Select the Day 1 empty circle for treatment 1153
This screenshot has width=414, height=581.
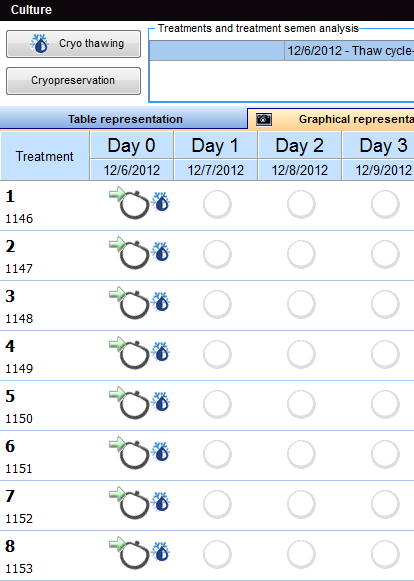[217, 554]
